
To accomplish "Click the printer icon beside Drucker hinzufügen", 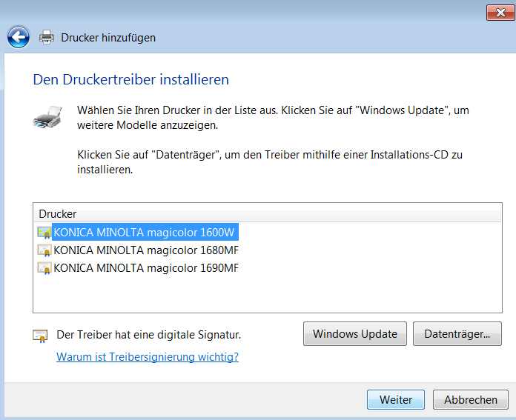I will click(x=47, y=37).
